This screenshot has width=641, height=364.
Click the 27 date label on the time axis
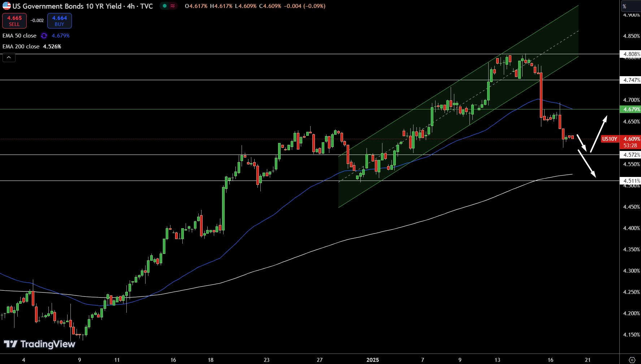click(x=320, y=360)
